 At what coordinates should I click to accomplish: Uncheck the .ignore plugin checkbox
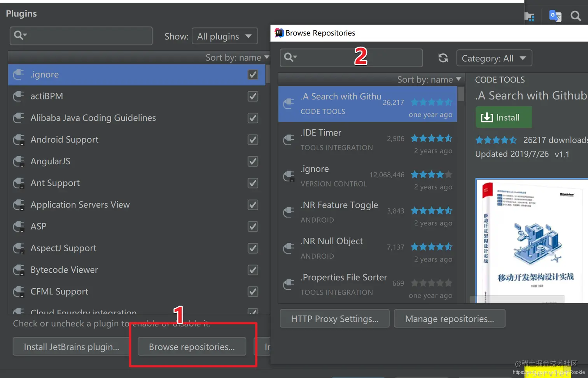tap(253, 75)
